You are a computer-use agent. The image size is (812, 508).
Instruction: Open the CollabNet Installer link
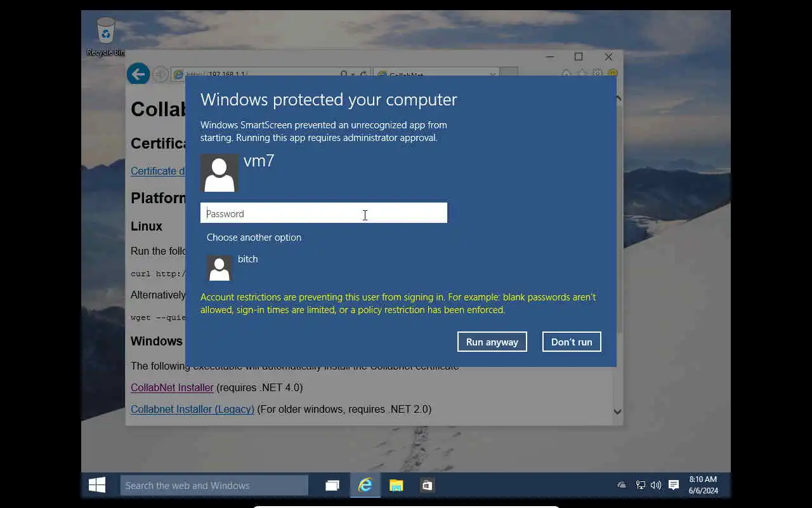(x=172, y=387)
